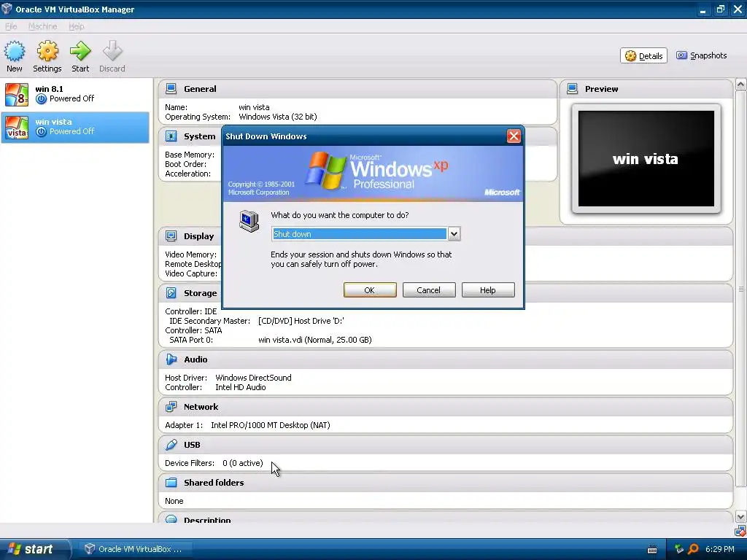Click the keyboard icon in the taskbar
Viewport: 747px width, 560px height.
point(652,550)
